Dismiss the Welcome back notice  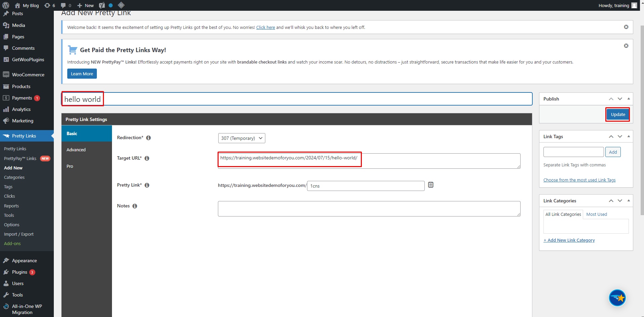point(626,27)
